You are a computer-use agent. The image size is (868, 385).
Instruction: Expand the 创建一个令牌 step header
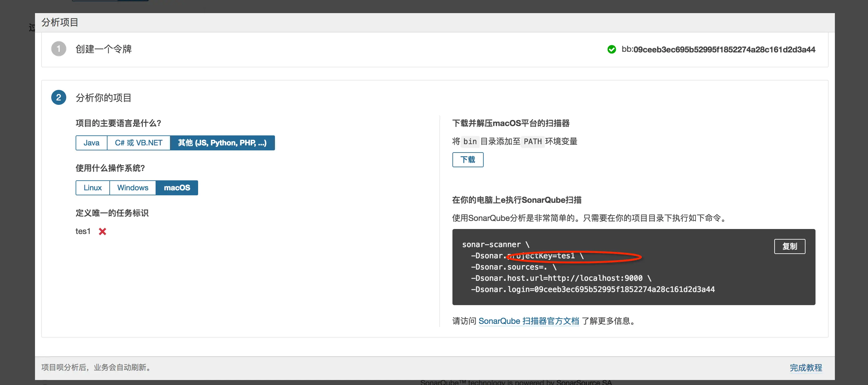tap(103, 49)
